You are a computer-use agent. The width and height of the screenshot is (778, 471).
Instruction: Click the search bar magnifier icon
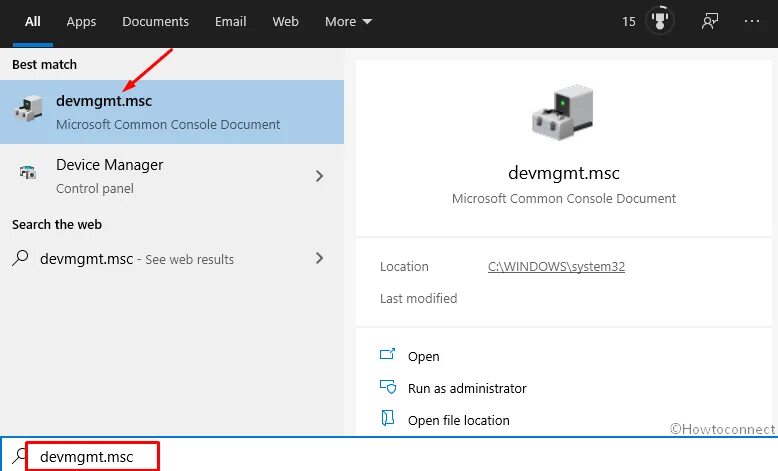[20, 455]
